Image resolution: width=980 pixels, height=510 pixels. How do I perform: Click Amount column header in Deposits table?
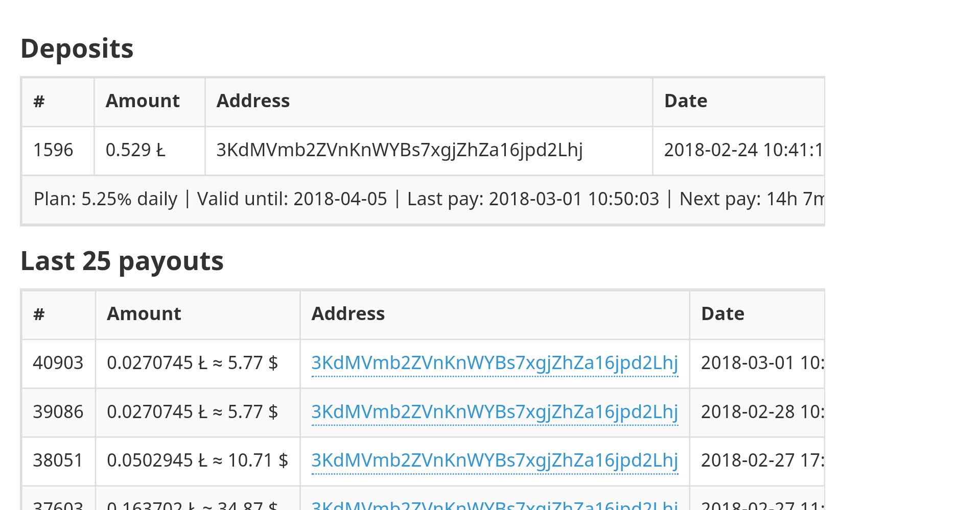(x=143, y=101)
